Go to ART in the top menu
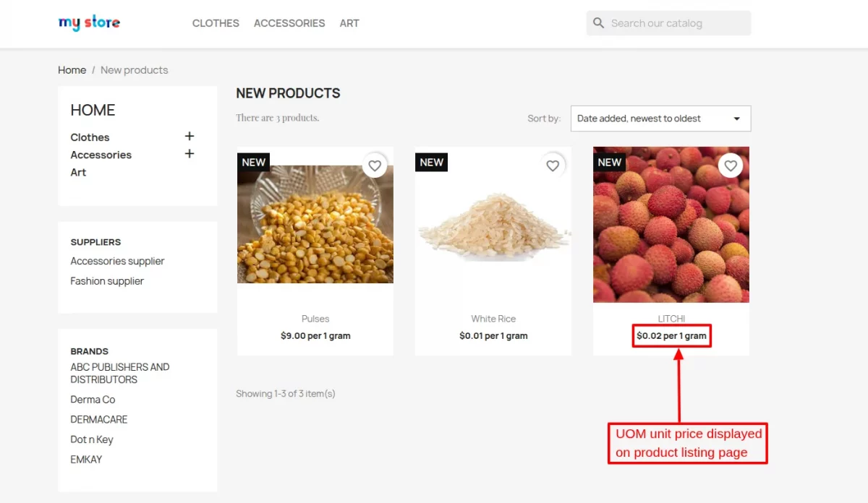The height and width of the screenshot is (503, 868). coord(349,23)
